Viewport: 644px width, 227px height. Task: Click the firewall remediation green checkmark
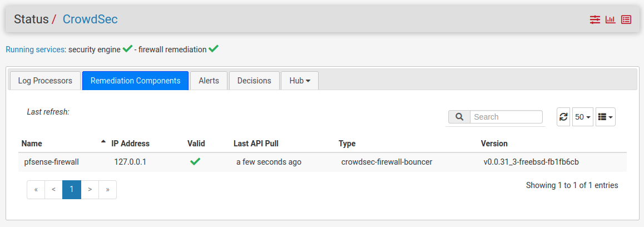(214, 49)
